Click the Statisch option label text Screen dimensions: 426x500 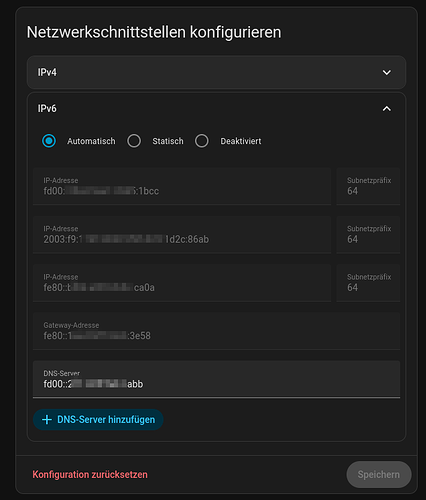pos(168,141)
